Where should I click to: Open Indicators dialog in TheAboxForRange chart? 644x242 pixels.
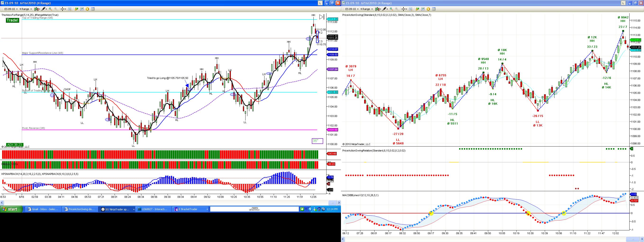coord(82,9)
